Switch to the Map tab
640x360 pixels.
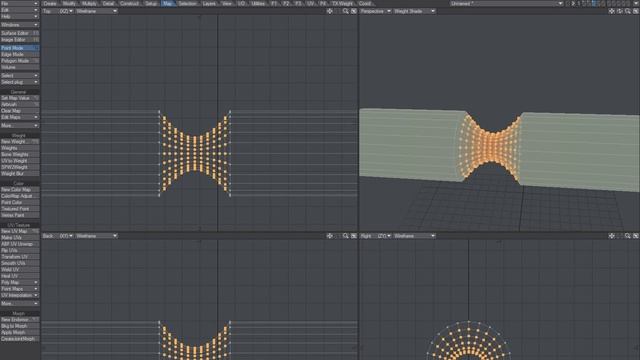[x=167, y=3]
